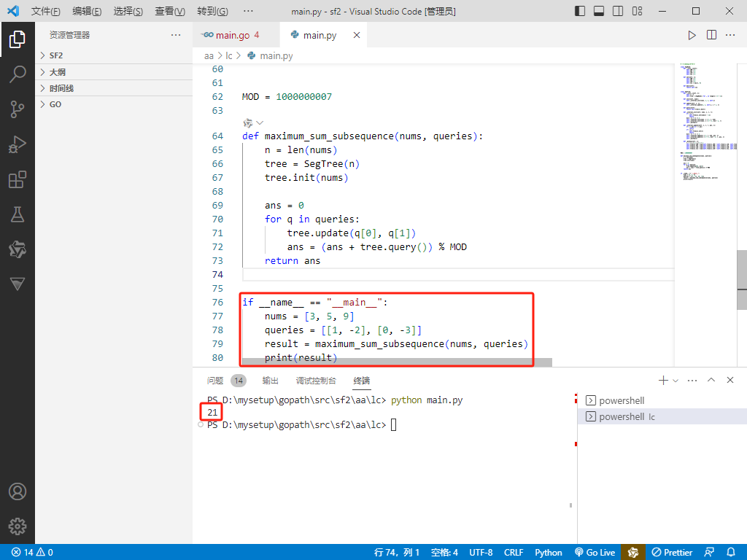Open editor More Actions ellipsis
The width and height of the screenshot is (747, 560).
coord(729,35)
